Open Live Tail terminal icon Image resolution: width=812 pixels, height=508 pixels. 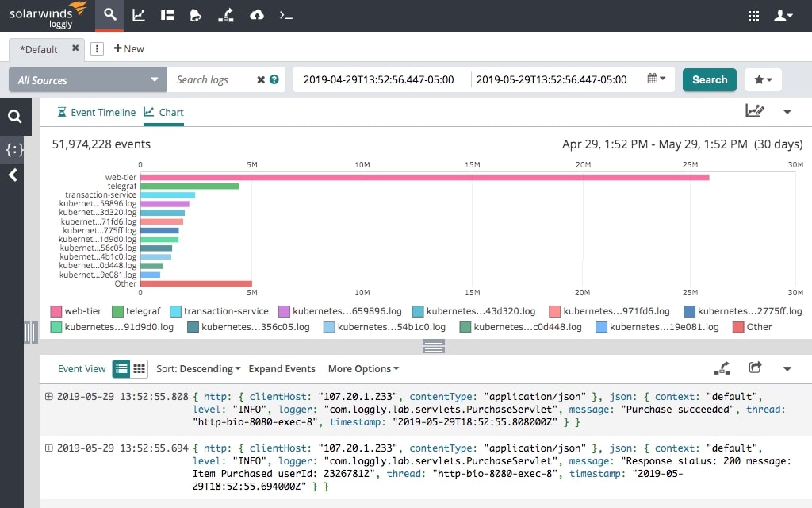coord(284,15)
